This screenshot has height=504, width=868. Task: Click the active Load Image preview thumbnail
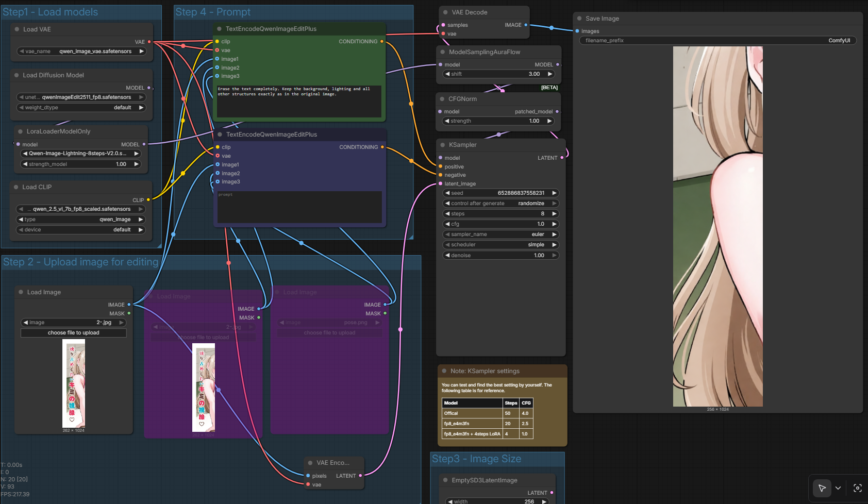click(74, 383)
